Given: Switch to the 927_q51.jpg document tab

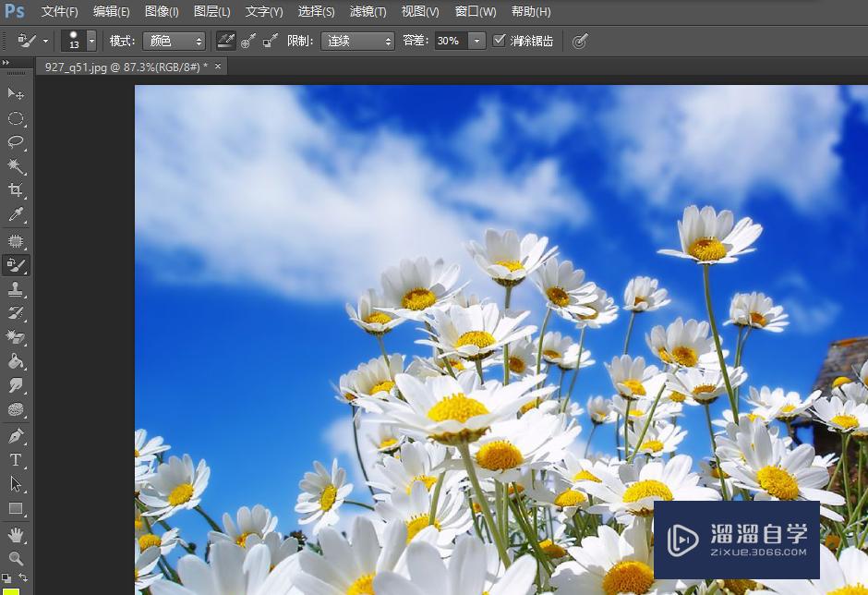Looking at the screenshot, I should click(127, 67).
